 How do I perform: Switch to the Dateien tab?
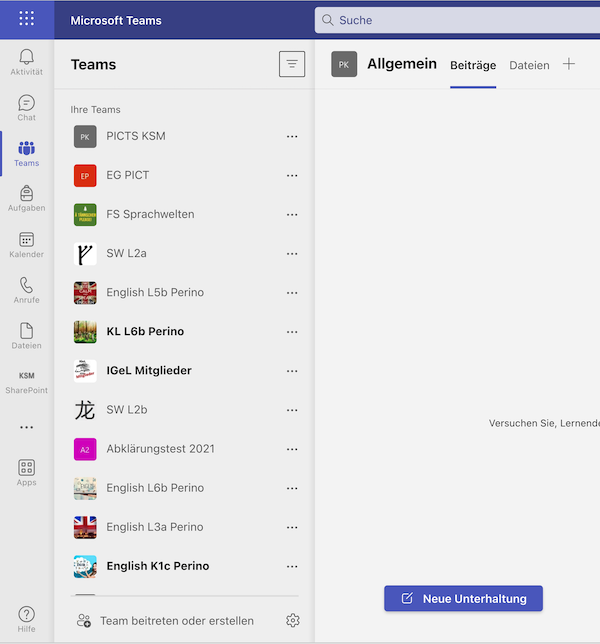529,65
